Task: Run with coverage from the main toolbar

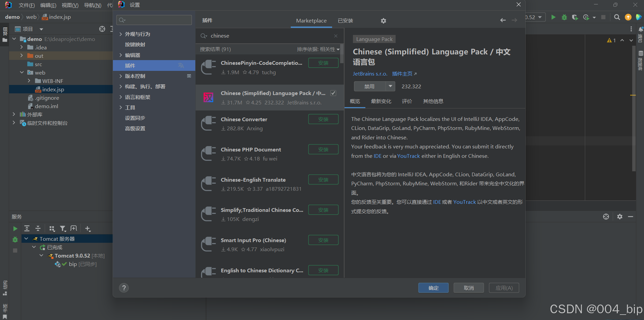Action: [x=575, y=17]
